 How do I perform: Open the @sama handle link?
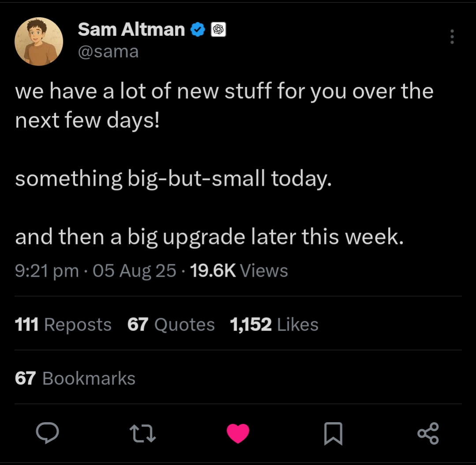point(108,52)
